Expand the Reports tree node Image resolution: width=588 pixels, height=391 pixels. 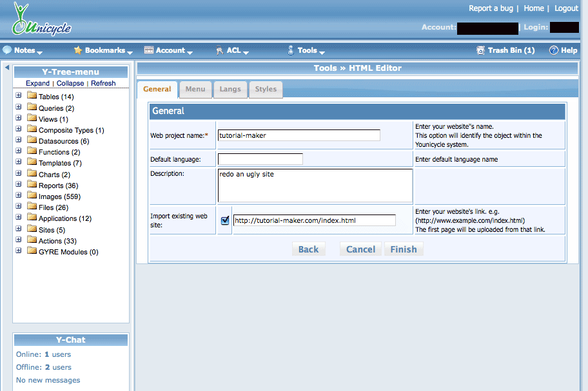tap(19, 185)
